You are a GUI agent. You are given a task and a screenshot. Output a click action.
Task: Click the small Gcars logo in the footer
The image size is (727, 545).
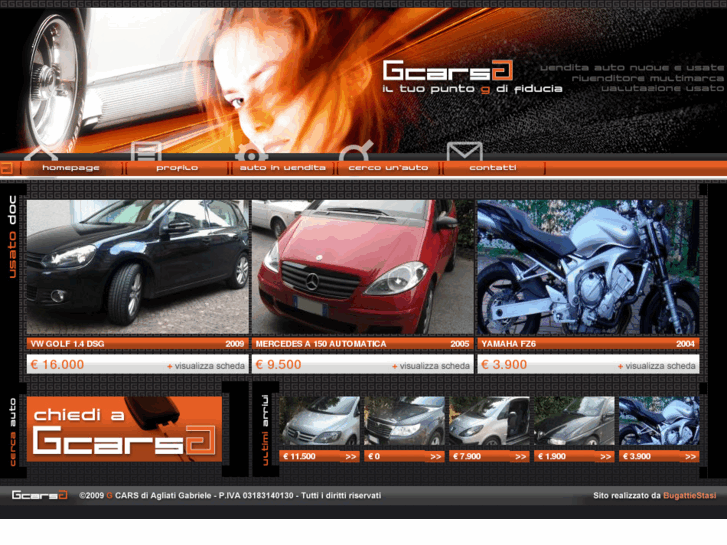pos(39,495)
